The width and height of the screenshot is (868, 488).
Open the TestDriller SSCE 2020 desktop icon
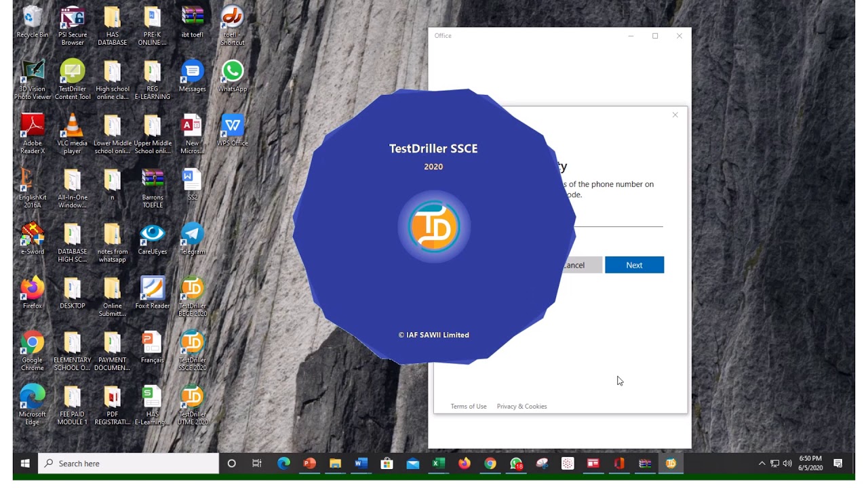point(193,352)
